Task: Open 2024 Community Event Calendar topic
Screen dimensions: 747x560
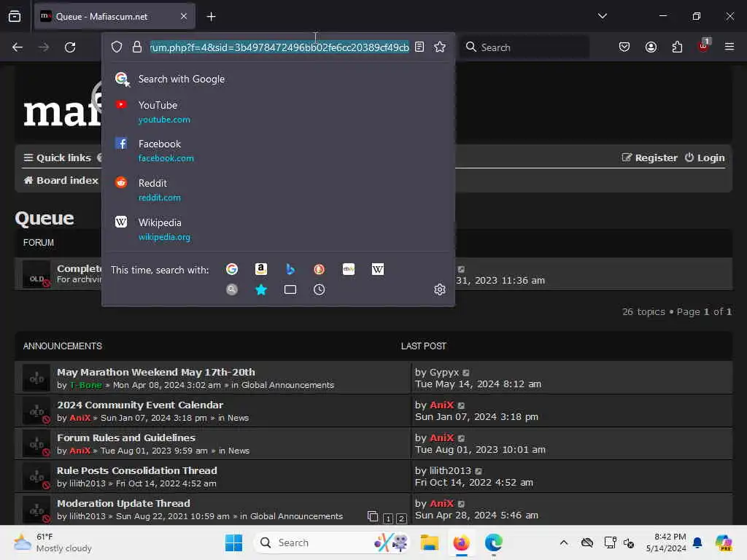Action: click(x=140, y=405)
